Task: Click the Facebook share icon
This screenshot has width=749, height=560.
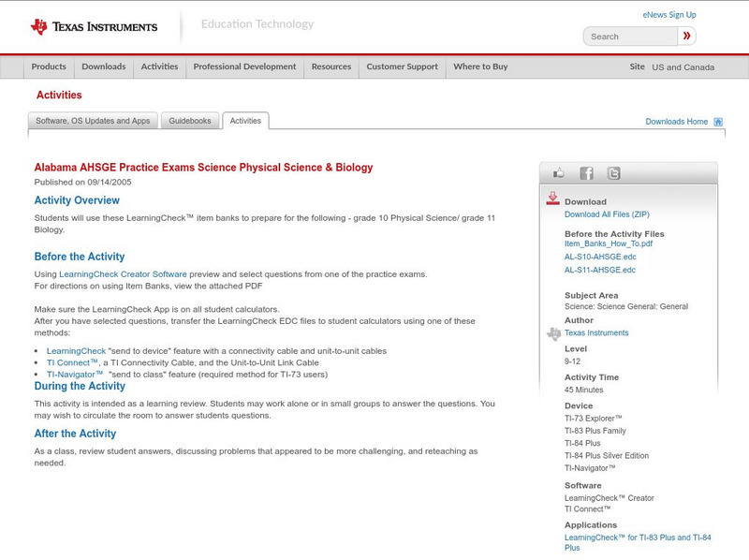Action: [586, 171]
